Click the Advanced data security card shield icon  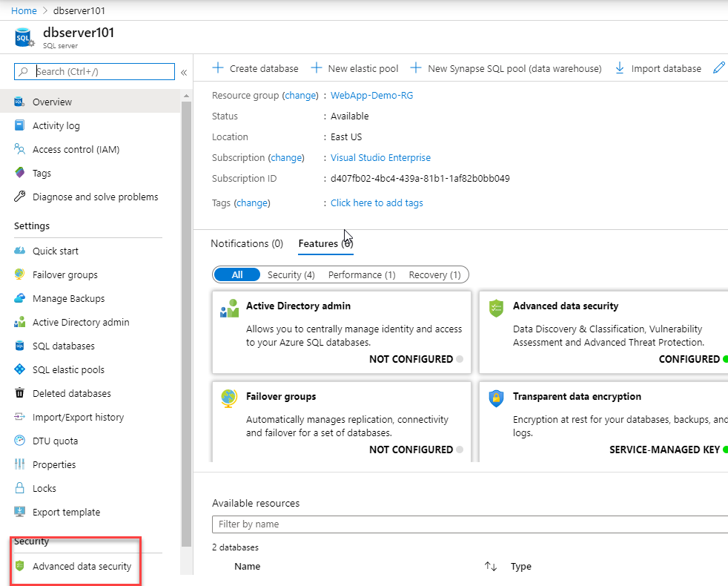496,308
